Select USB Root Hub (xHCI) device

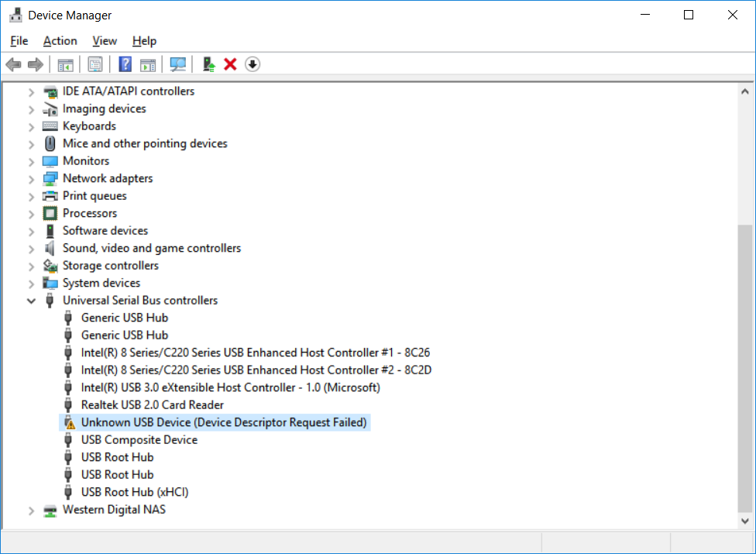click(x=135, y=492)
